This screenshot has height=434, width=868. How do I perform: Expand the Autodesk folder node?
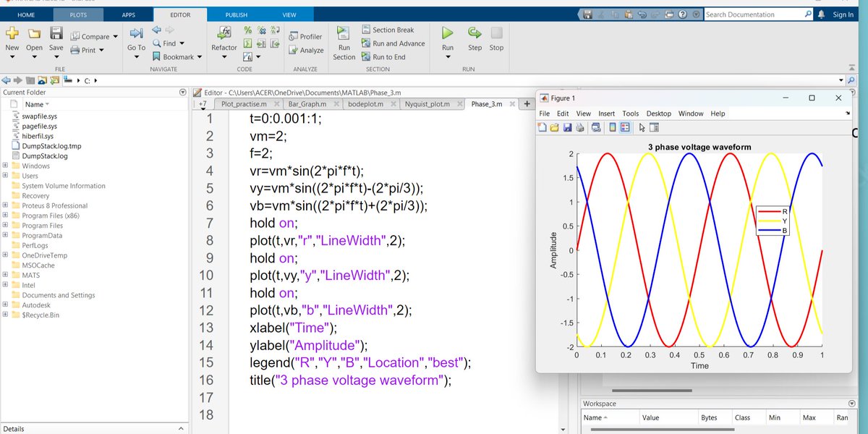[x=6, y=305]
